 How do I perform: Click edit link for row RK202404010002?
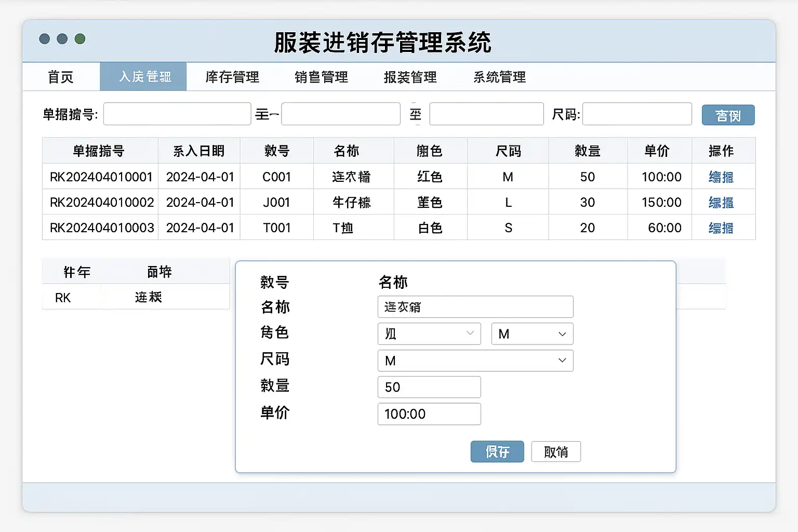coord(721,203)
